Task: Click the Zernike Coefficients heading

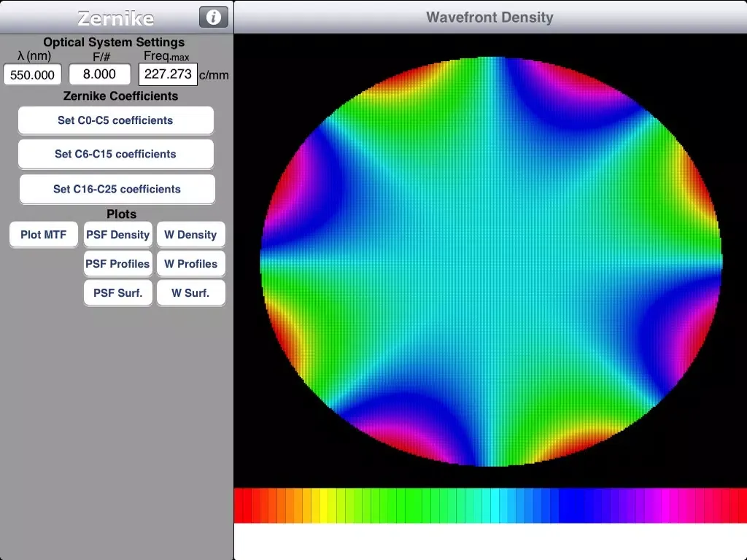Action: point(120,96)
